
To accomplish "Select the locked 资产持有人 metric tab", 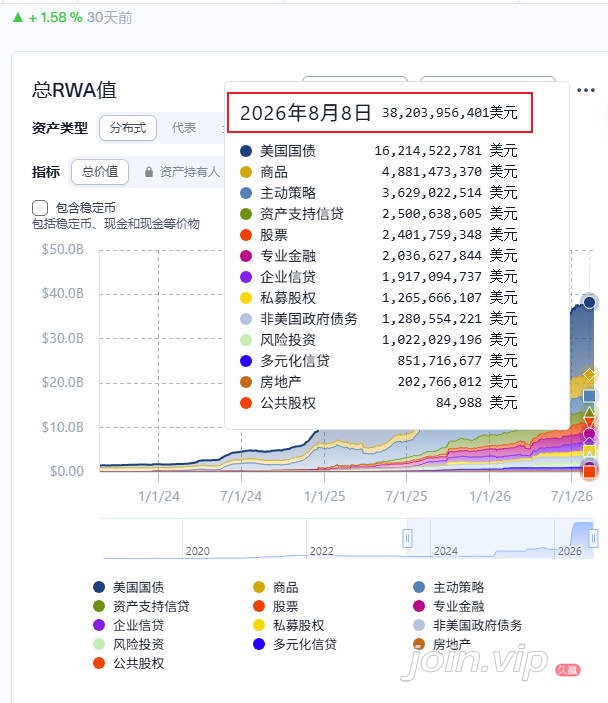I will pos(182,172).
